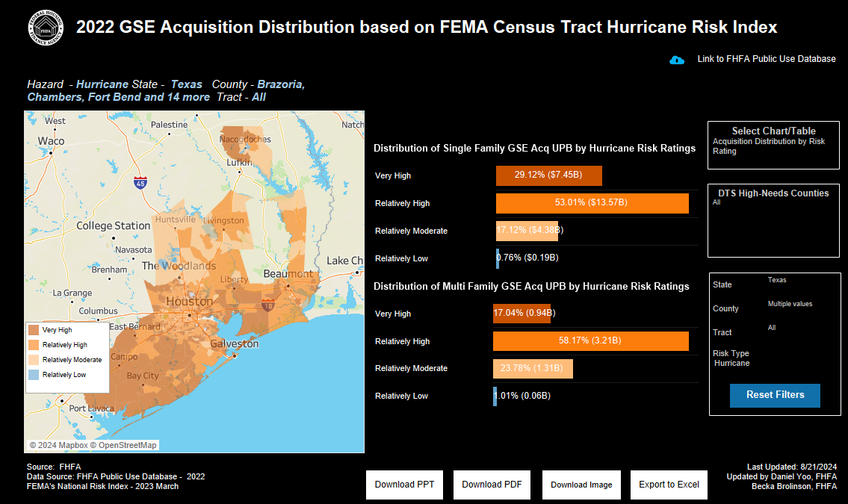Click the Brenham label on the map
The height and width of the screenshot is (504, 848).
[109, 270]
